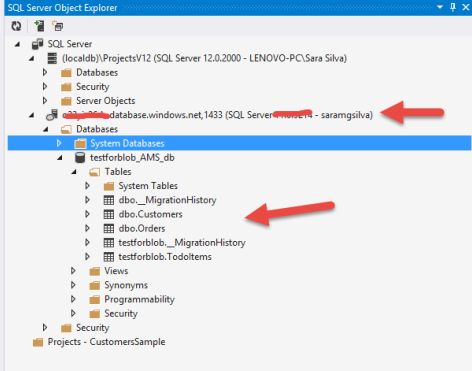Collapse the testforblob_AMS_db database node

pyautogui.click(x=60, y=158)
